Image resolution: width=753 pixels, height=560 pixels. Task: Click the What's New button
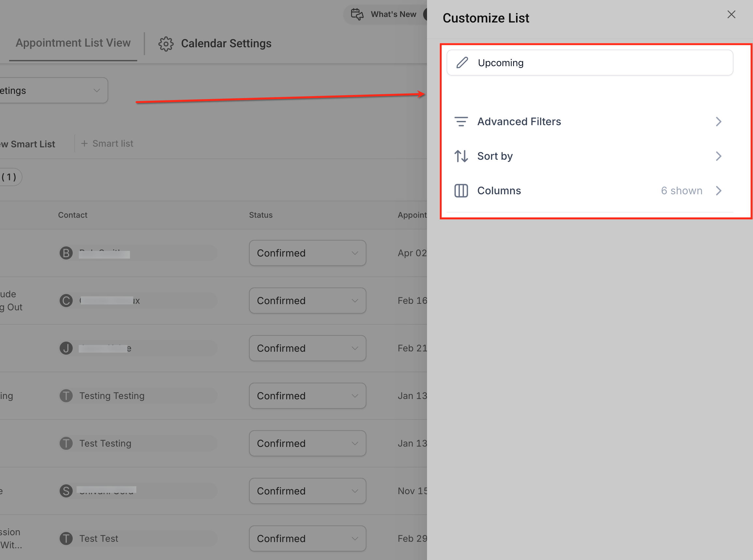click(x=393, y=14)
